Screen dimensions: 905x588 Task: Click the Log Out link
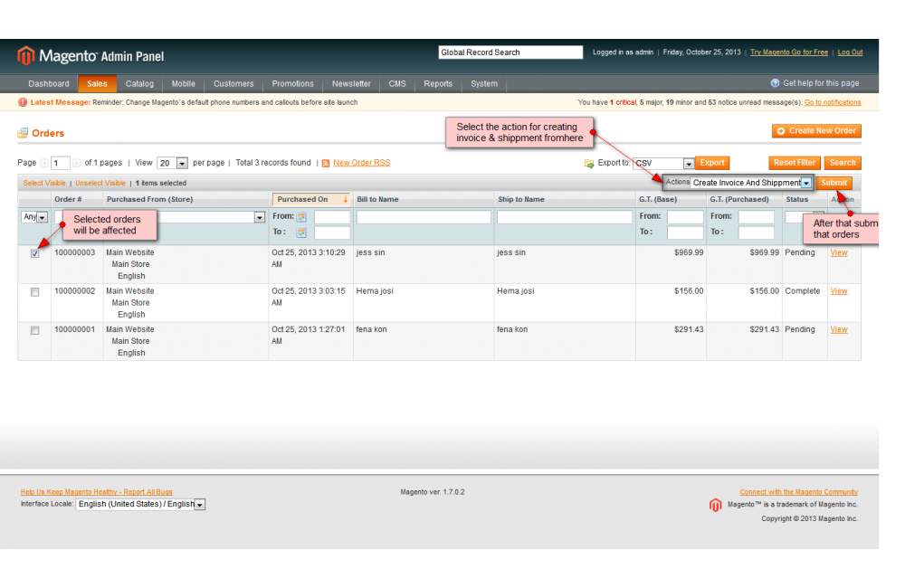pos(850,52)
